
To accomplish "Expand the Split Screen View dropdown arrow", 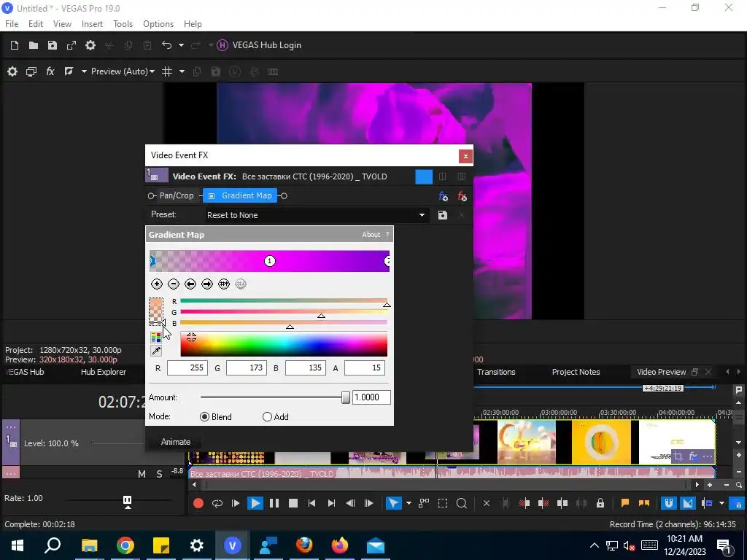I will 84,71.
